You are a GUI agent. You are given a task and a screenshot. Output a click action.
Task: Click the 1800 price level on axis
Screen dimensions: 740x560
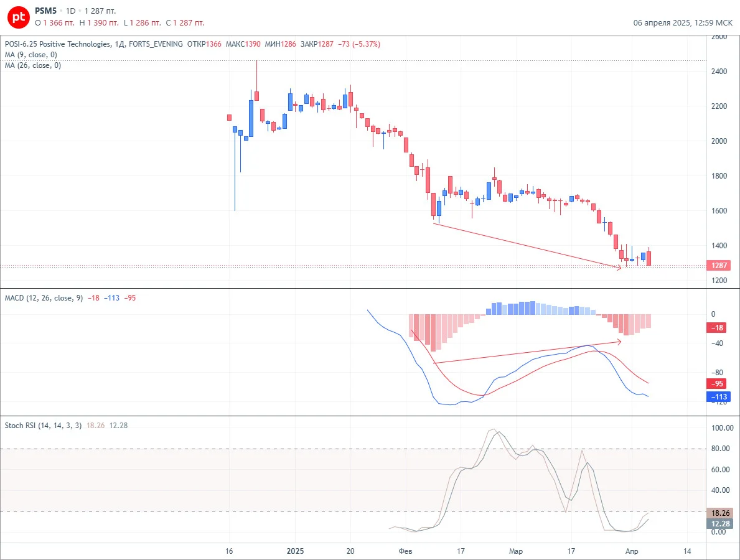pyautogui.click(x=719, y=176)
